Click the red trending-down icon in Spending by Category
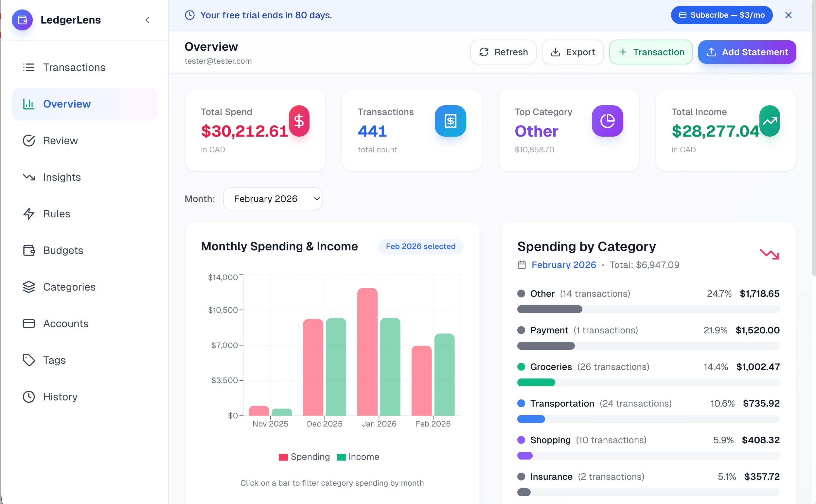The width and height of the screenshot is (816, 504). tap(769, 254)
